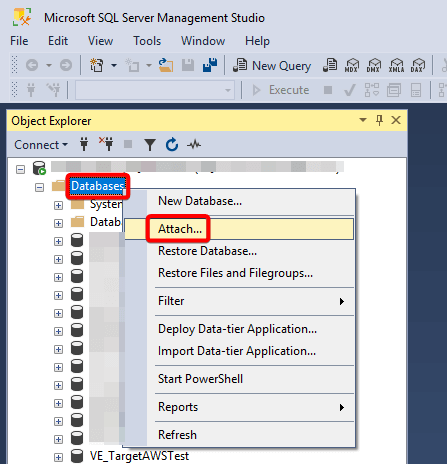Collapse the server root node
The height and width of the screenshot is (464, 447).
(x=21, y=169)
